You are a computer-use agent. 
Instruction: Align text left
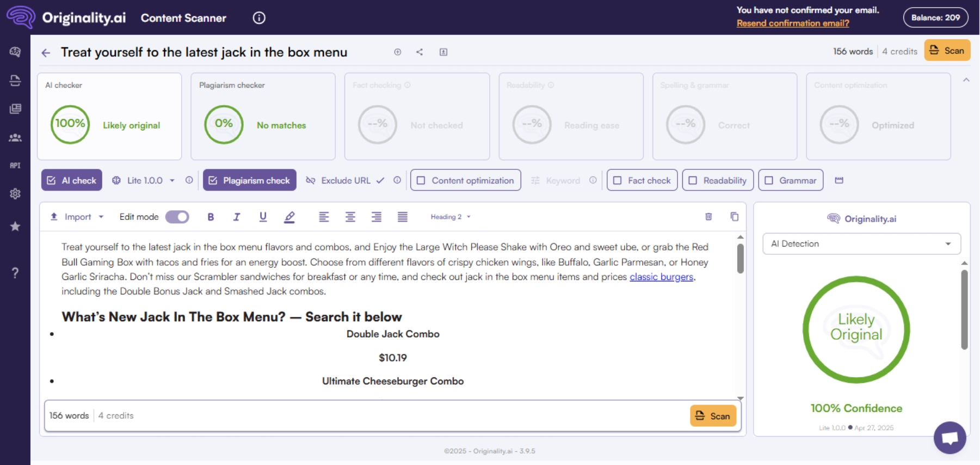click(x=324, y=217)
